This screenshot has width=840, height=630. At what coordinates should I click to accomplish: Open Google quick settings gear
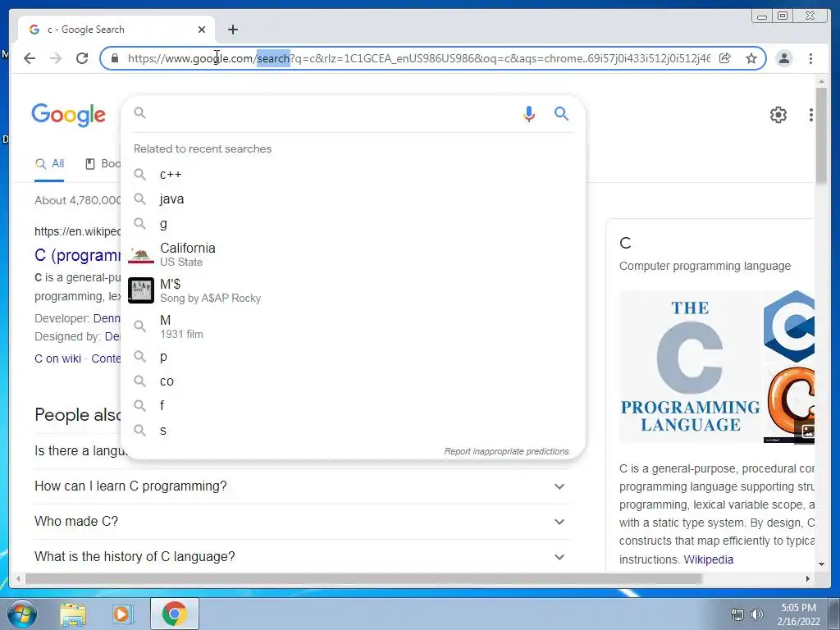point(778,115)
